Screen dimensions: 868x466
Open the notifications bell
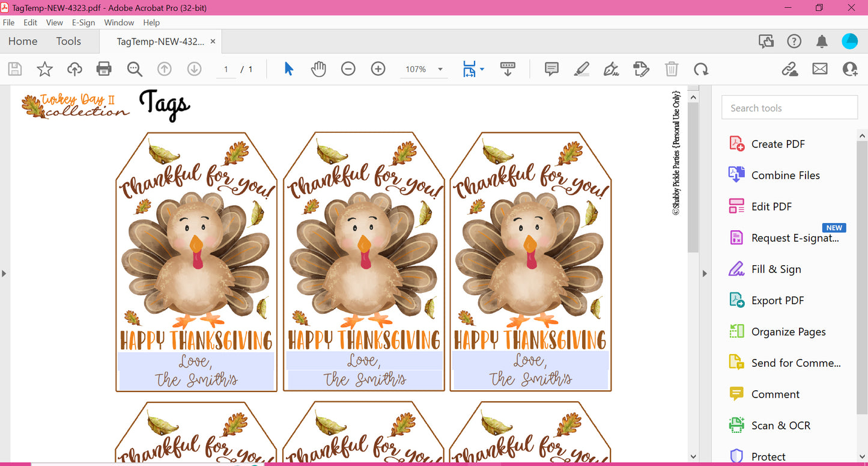click(x=822, y=41)
